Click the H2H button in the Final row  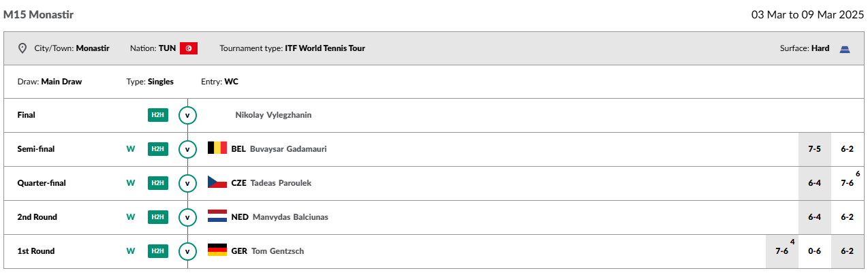tap(157, 115)
